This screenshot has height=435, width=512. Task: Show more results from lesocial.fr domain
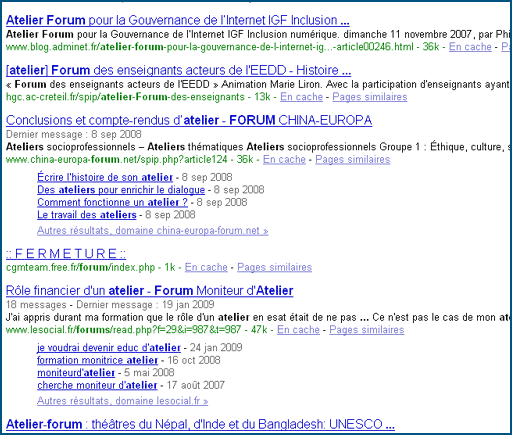pos(123,401)
